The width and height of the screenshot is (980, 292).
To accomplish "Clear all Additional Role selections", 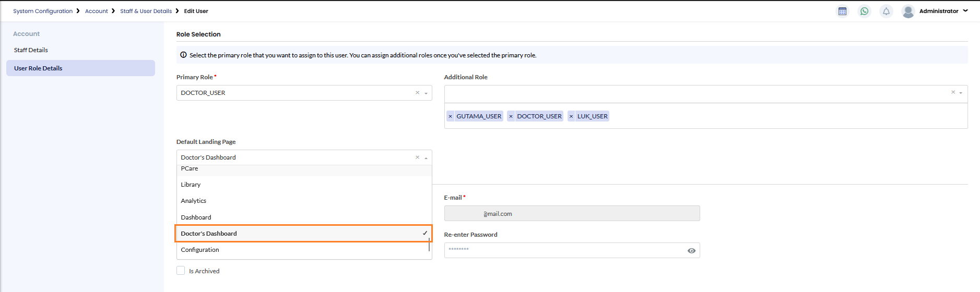I will pyautogui.click(x=953, y=92).
